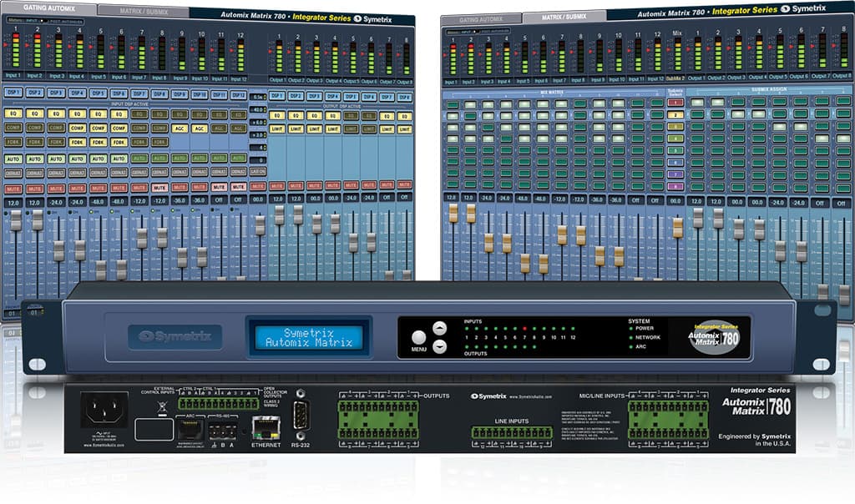Click Output 5 fader in left window
The height and width of the screenshot is (504, 855).
click(x=353, y=243)
